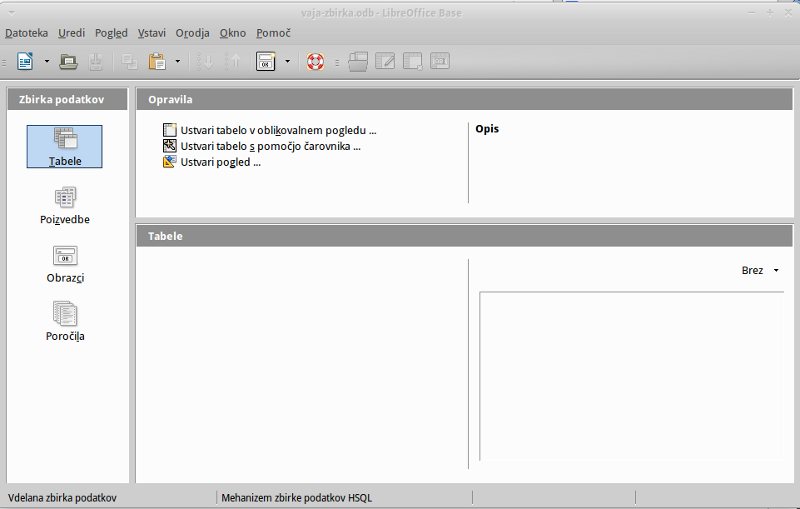Open the Pogled menu
The width and height of the screenshot is (800, 509).
[x=111, y=33]
